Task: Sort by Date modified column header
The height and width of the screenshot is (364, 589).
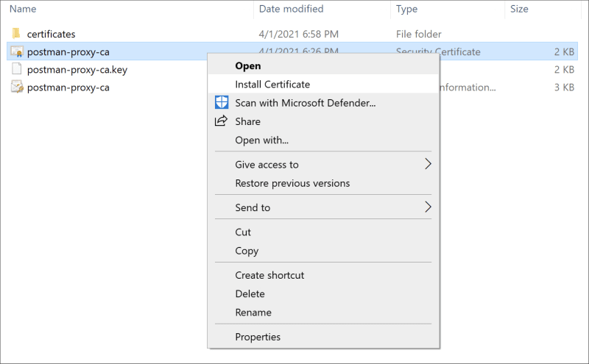Action: point(291,9)
